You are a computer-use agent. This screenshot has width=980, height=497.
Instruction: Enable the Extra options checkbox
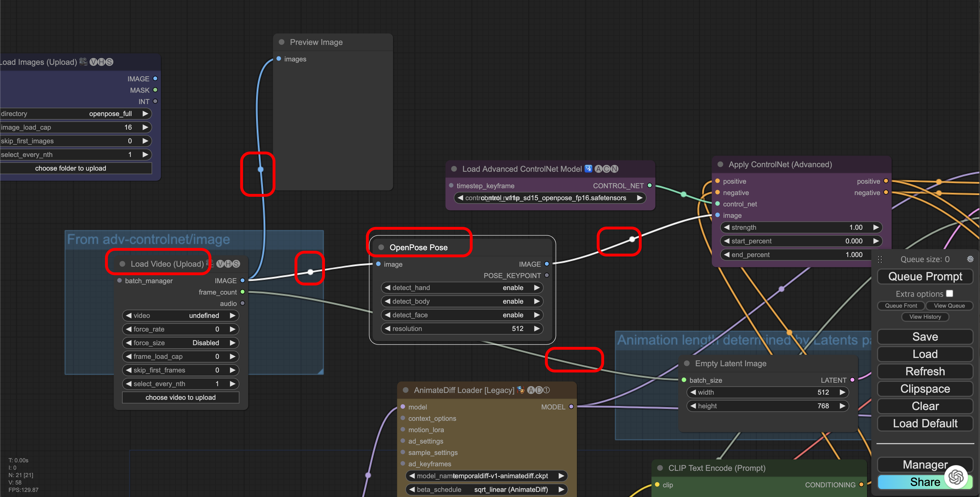point(950,293)
